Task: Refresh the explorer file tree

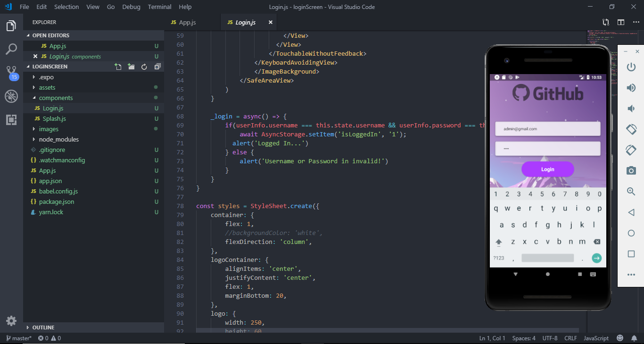Action: (144, 67)
